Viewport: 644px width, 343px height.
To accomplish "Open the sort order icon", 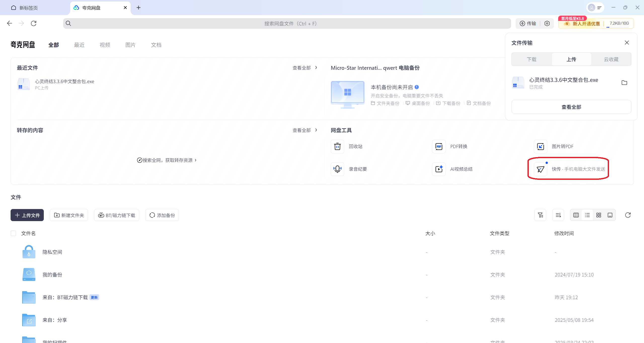I will click(x=558, y=215).
